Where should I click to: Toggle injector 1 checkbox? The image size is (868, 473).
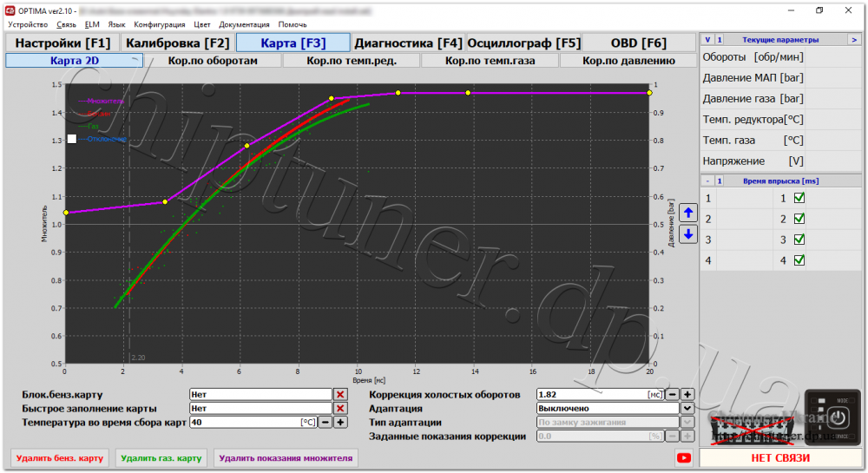[799, 198]
